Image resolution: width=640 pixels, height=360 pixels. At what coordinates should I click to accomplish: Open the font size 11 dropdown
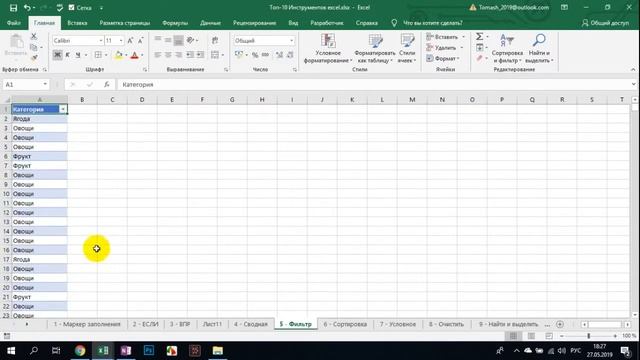pyautogui.click(x=121, y=41)
